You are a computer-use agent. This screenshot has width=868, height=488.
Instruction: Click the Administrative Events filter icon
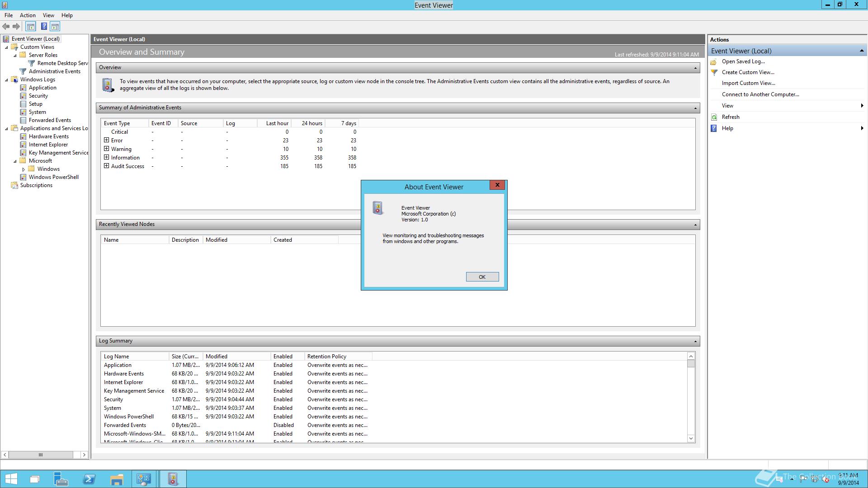click(x=23, y=71)
